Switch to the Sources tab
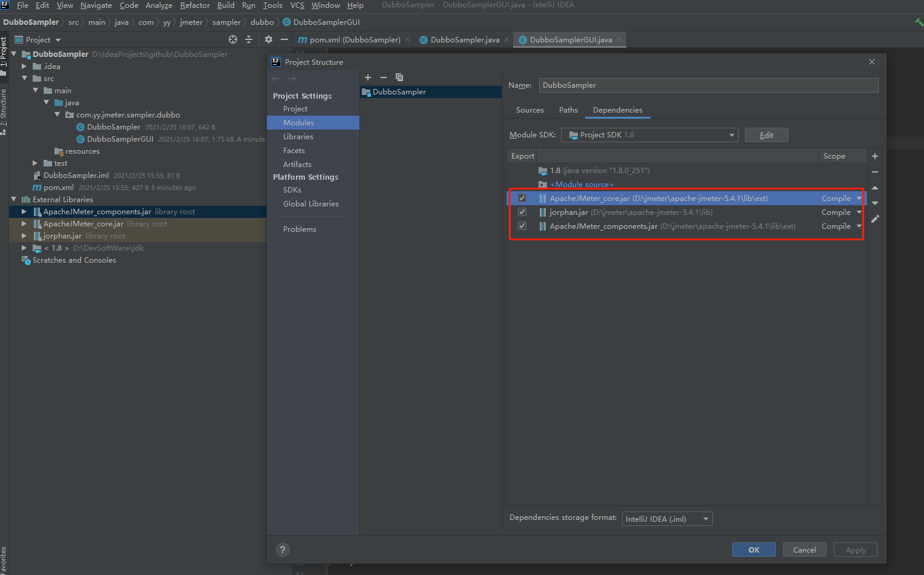Image resolution: width=924 pixels, height=575 pixels. point(529,110)
